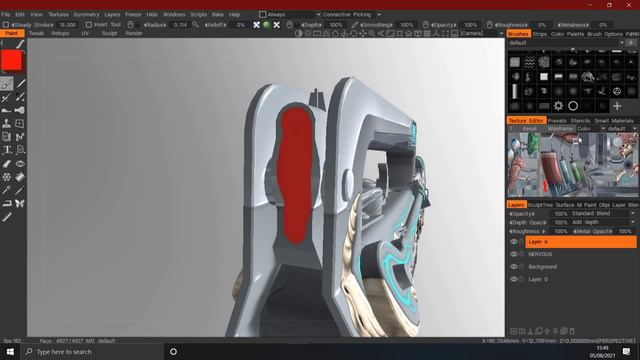640x360 pixels.
Task: Toggle the lock box on the Background layer
Action: pos(521,267)
